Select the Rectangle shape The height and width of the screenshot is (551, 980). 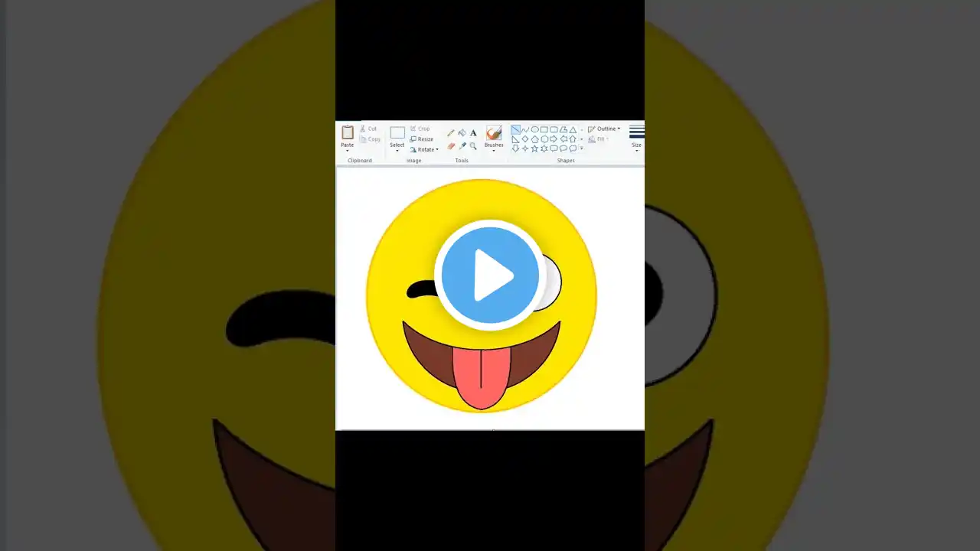click(x=544, y=129)
